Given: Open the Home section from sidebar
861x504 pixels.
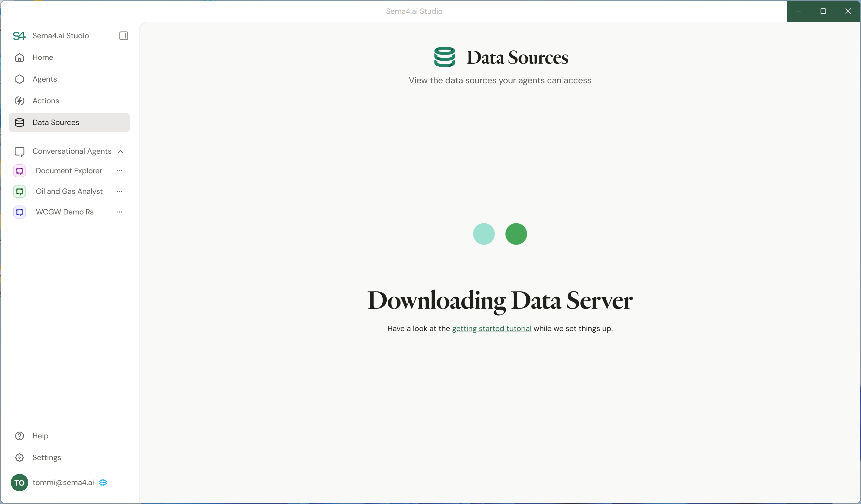Looking at the screenshot, I should 43,57.
